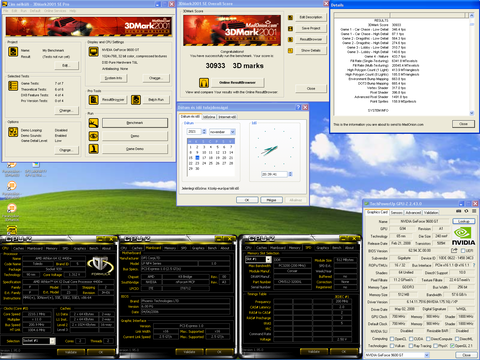Click the Benchmark run icon in 3DMark

(x=94, y=123)
